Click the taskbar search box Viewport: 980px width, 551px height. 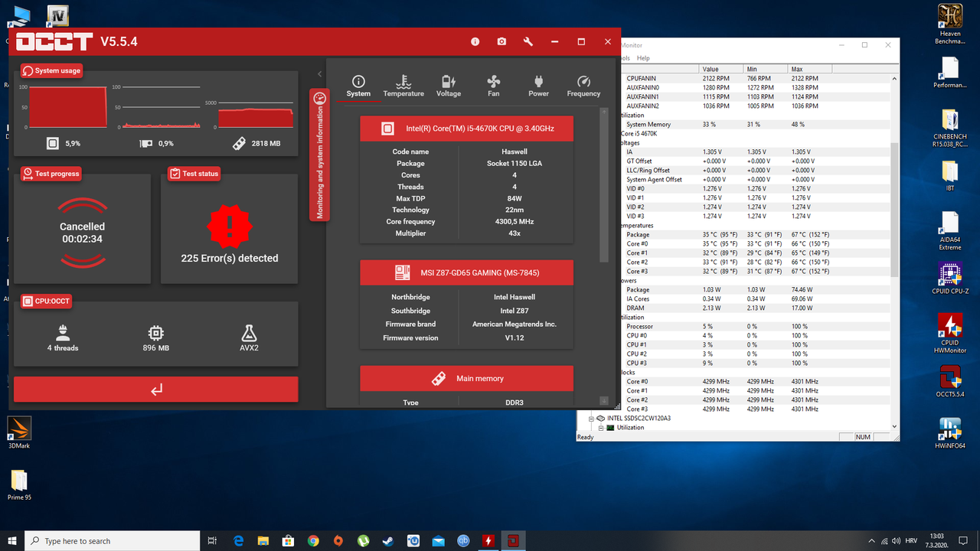tap(113, 540)
